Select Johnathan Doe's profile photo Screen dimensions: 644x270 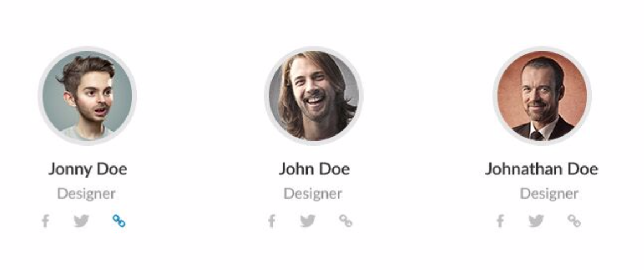point(542,96)
